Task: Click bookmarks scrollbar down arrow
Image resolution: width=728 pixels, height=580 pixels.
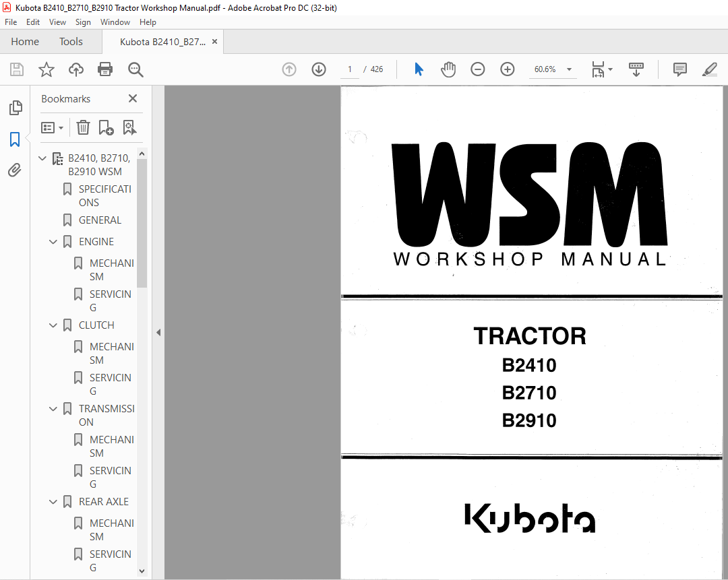Action: (x=142, y=571)
